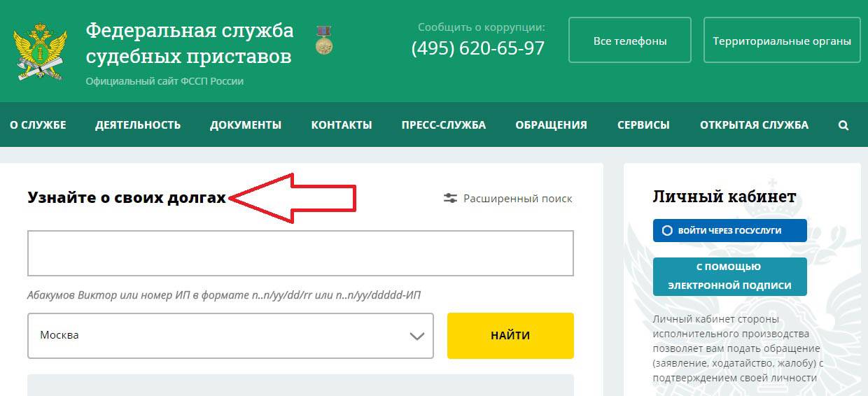
Task: Open the СЕРВИСЫ menu item
Action: (643, 125)
